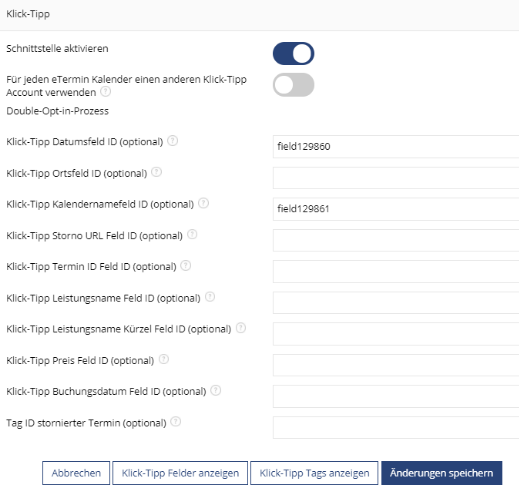Open help icon for Ortsfeld ID

[156, 172]
